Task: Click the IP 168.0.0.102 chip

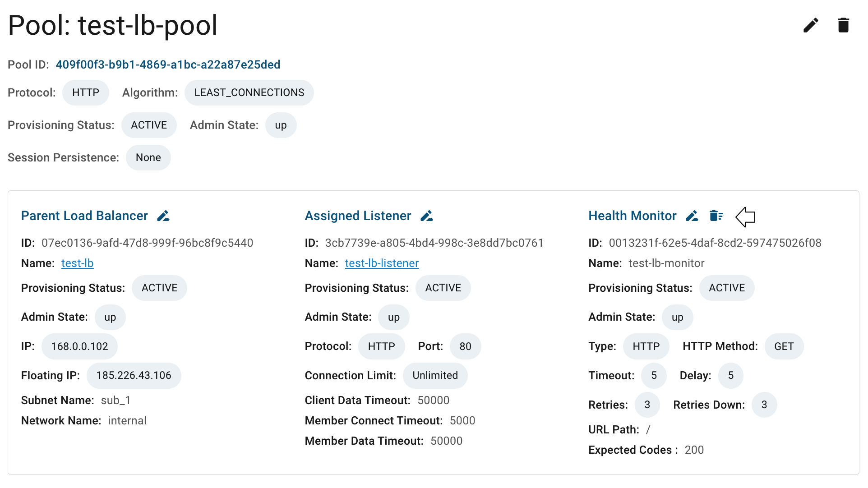Action: click(x=80, y=347)
